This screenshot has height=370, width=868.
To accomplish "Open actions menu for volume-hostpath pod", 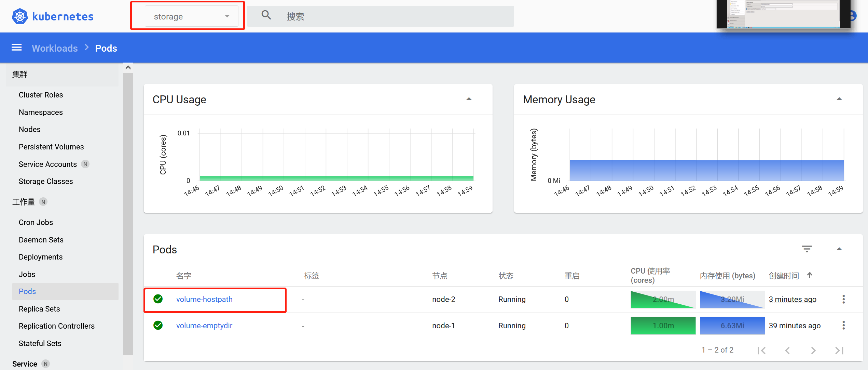I will [x=843, y=300].
